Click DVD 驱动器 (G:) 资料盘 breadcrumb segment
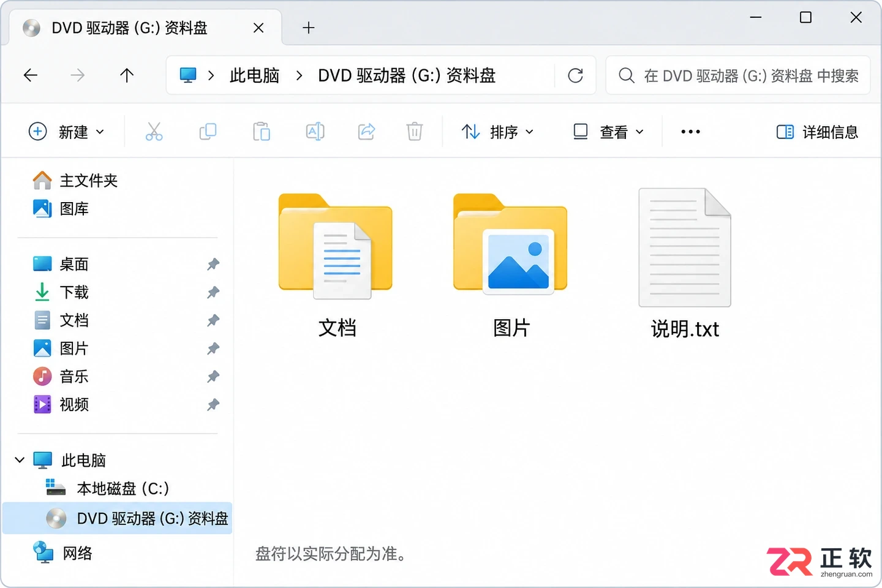The width and height of the screenshot is (882, 588). point(407,75)
